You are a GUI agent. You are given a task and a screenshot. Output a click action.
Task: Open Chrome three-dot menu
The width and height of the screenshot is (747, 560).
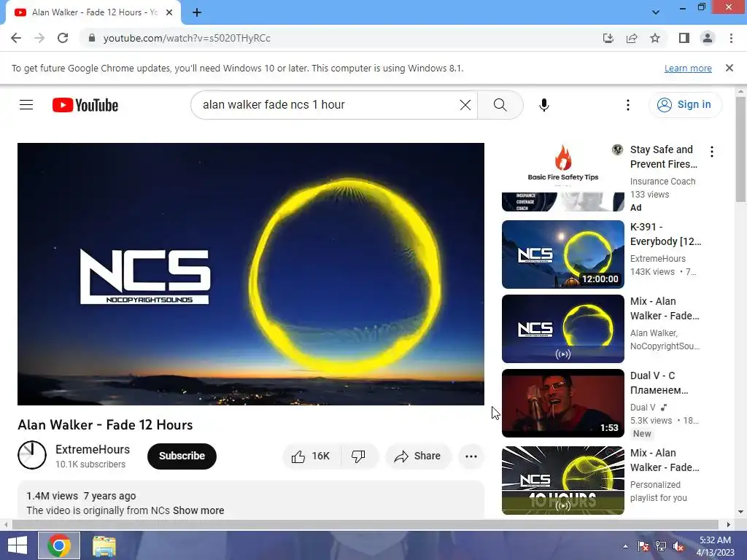(x=731, y=38)
